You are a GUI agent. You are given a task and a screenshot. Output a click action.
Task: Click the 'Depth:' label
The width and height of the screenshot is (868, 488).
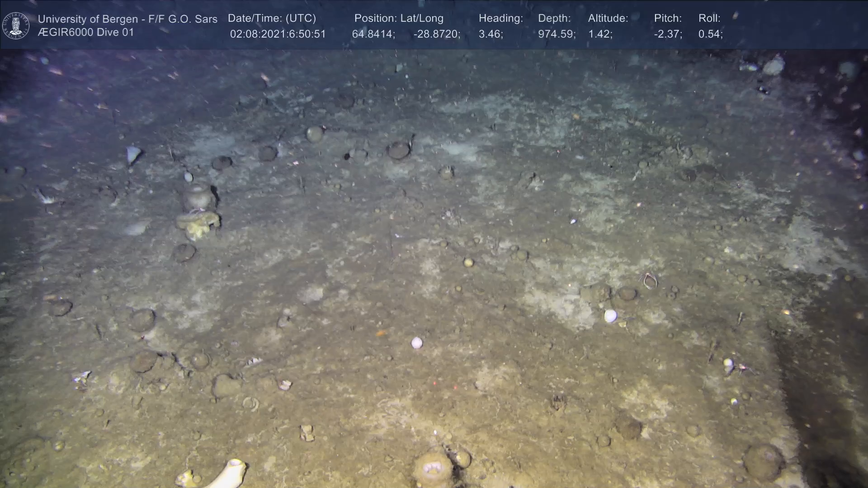click(x=554, y=19)
